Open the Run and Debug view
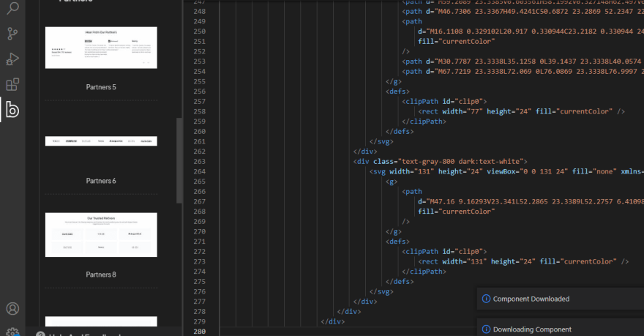This screenshot has width=644, height=336. 12,59
